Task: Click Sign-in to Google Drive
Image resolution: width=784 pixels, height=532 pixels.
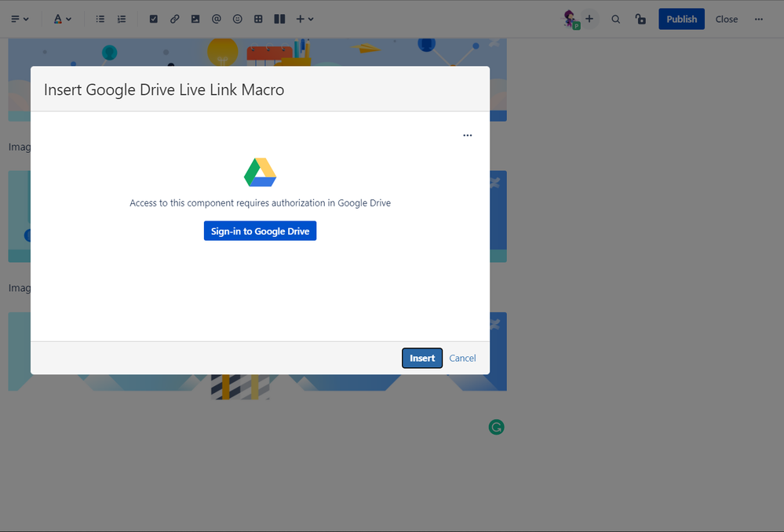Action: pos(260,231)
